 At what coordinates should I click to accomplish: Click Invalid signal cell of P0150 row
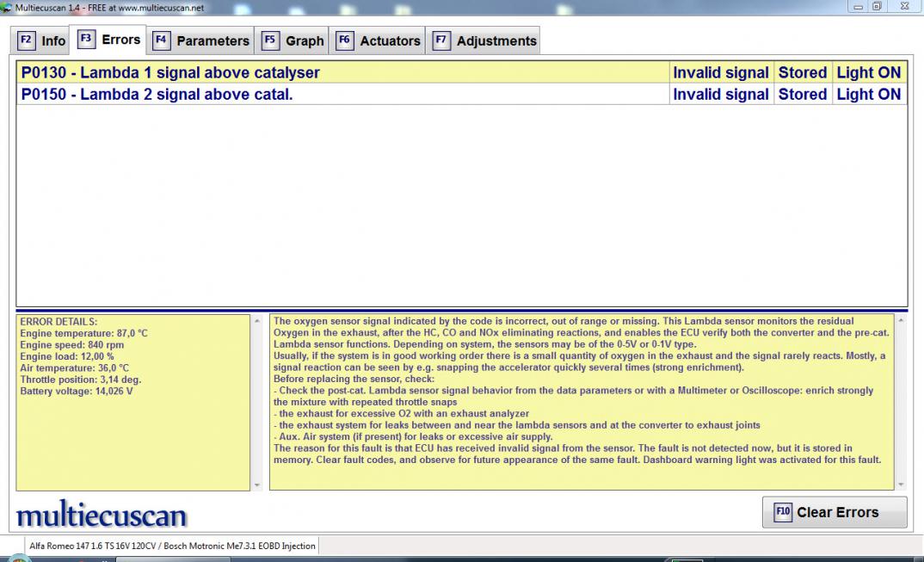(721, 95)
